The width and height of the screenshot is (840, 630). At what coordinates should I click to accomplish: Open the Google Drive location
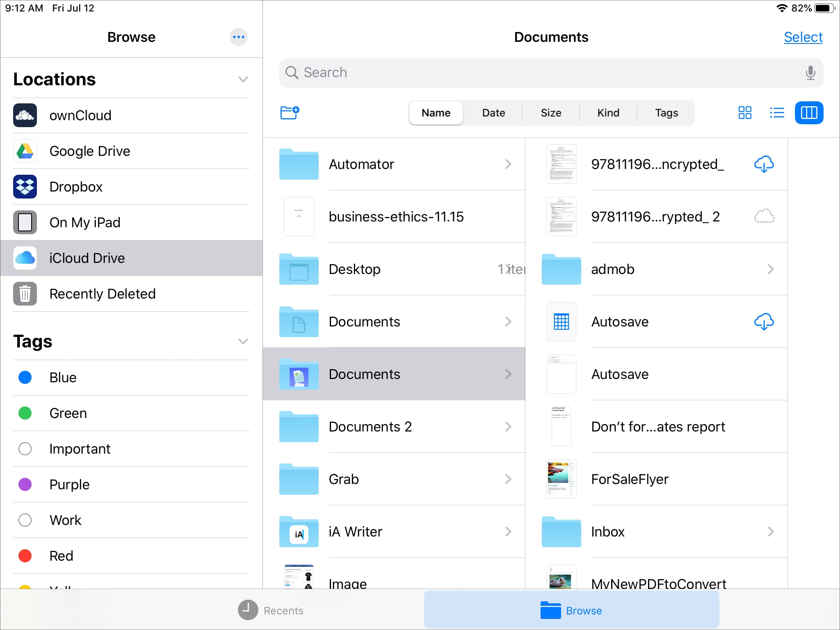pos(131,151)
